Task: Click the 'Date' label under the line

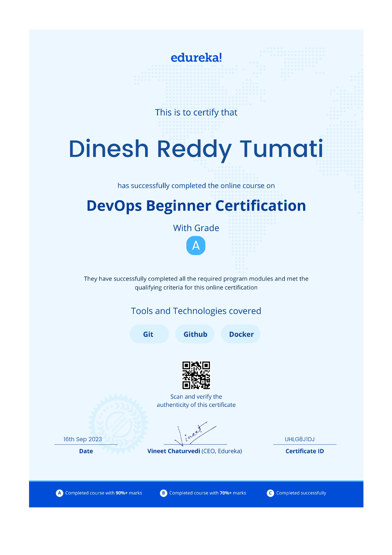Action: click(86, 451)
